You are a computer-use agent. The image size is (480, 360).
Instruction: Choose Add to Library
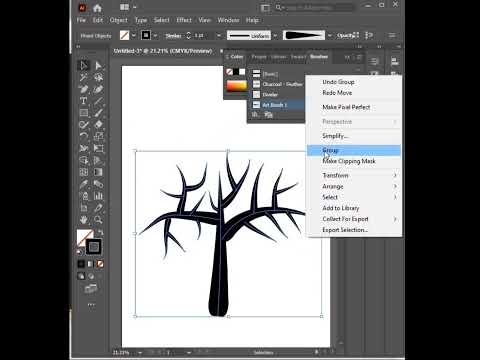[354, 208]
